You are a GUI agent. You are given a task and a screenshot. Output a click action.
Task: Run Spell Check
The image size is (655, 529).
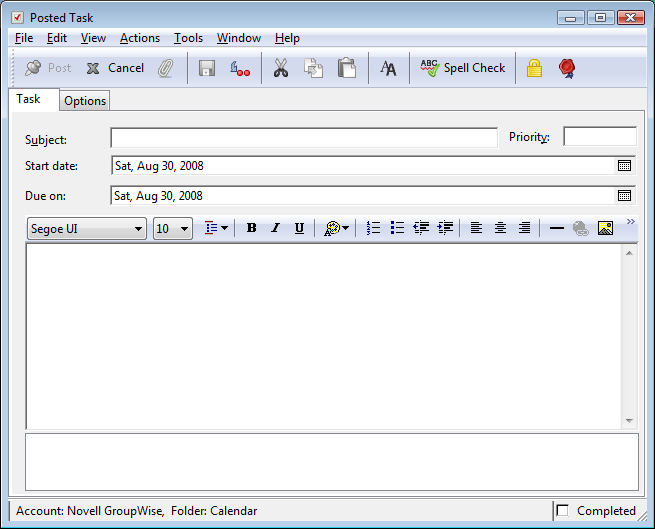[x=463, y=68]
